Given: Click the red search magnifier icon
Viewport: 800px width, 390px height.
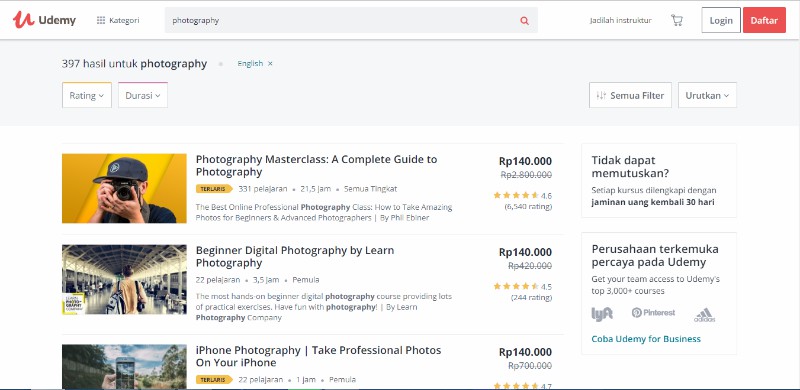Looking at the screenshot, I should (524, 20).
